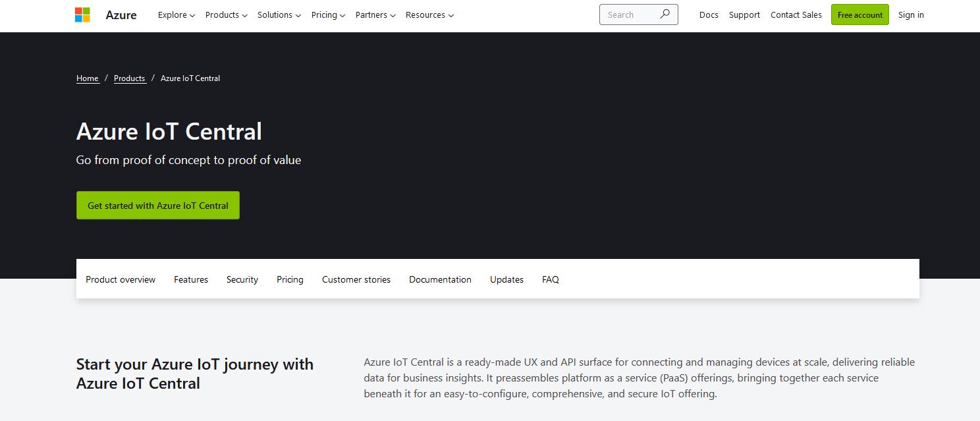Image resolution: width=980 pixels, height=421 pixels.
Task: Open the Solutions dropdown
Action: (279, 14)
